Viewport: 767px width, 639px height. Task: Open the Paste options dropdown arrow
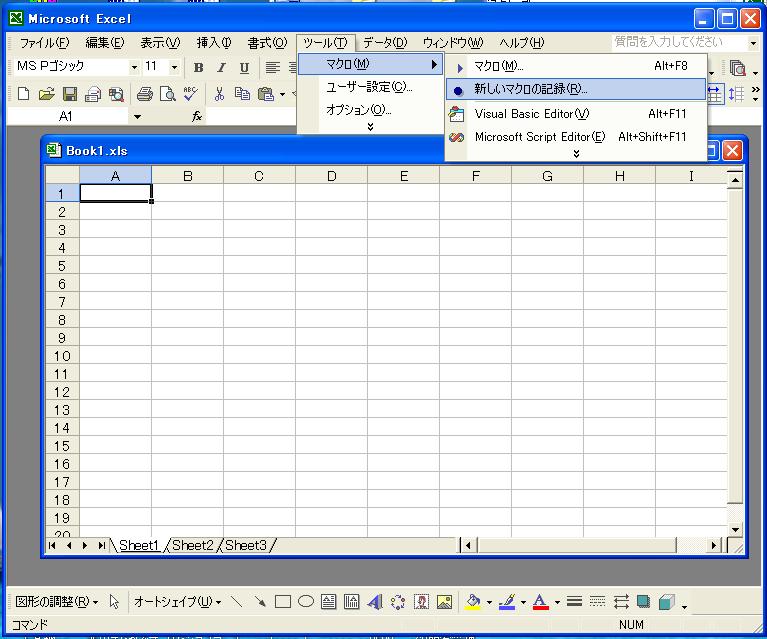[282, 93]
